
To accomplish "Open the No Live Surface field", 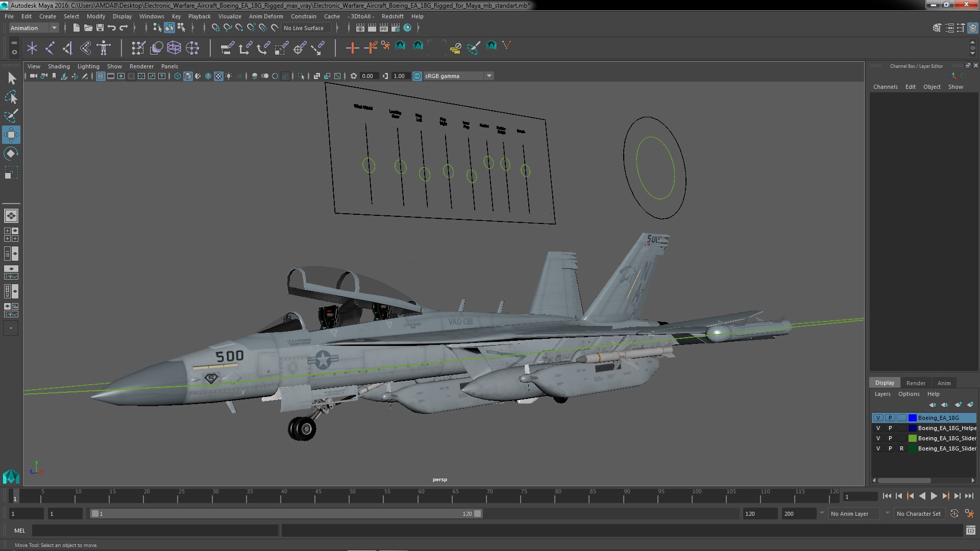I will click(x=307, y=28).
